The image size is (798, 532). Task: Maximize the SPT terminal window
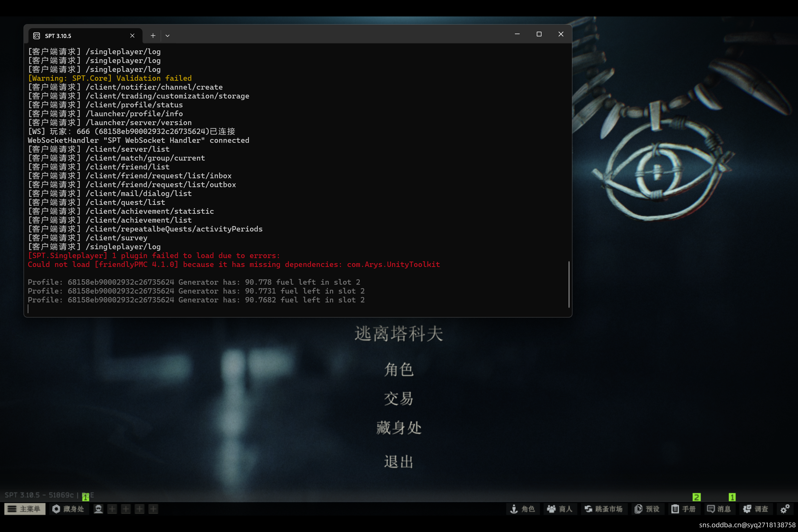[x=539, y=34]
